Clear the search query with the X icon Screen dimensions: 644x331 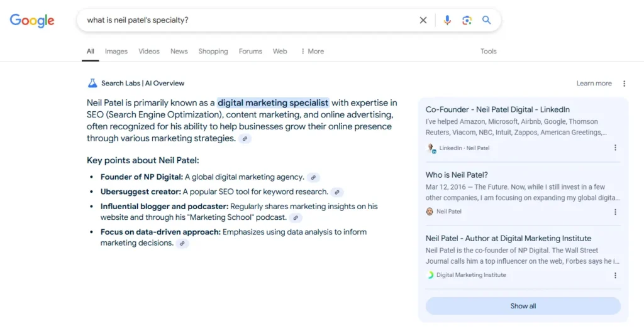(423, 20)
